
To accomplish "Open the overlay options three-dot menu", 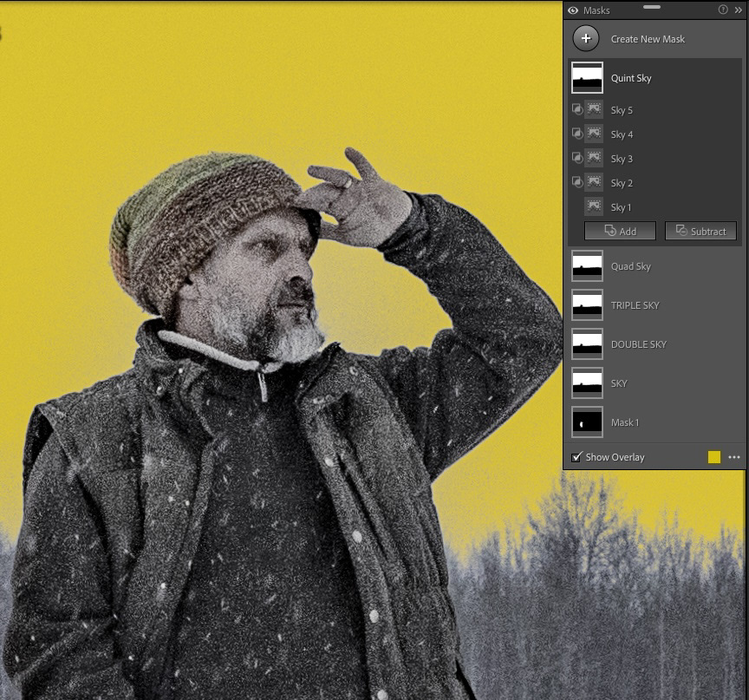I will point(734,457).
